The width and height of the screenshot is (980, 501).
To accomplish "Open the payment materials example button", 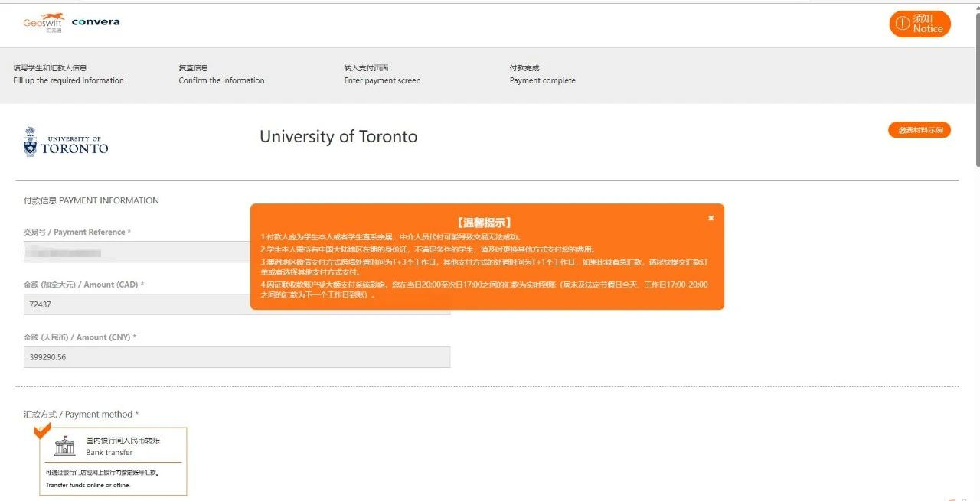I will pyautogui.click(x=920, y=130).
